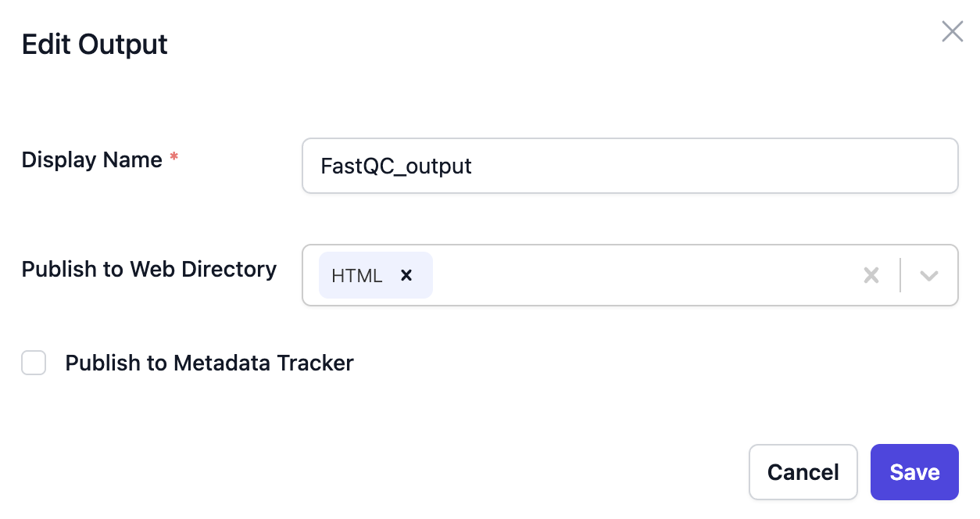Click the clear-all X icon in the dropdown
980x519 pixels.
[x=871, y=275]
